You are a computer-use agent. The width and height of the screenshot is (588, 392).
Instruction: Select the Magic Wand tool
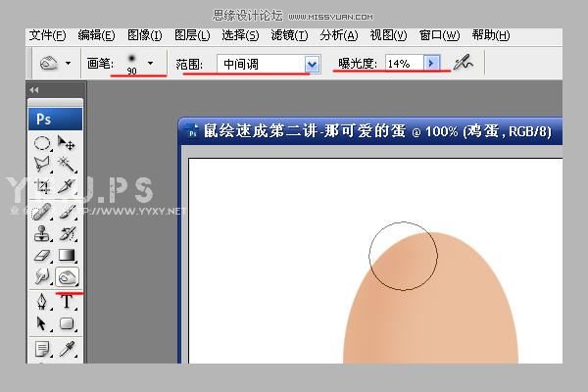(x=67, y=165)
